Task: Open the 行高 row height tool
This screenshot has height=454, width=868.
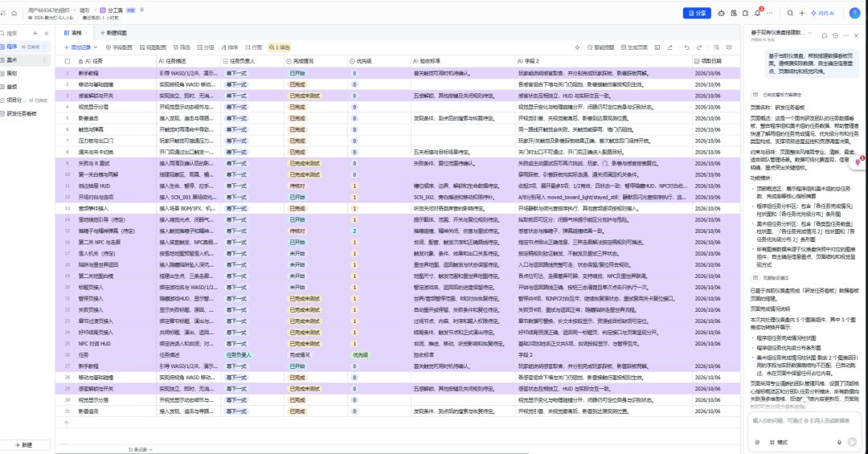Action: click(x=253, y=47)
